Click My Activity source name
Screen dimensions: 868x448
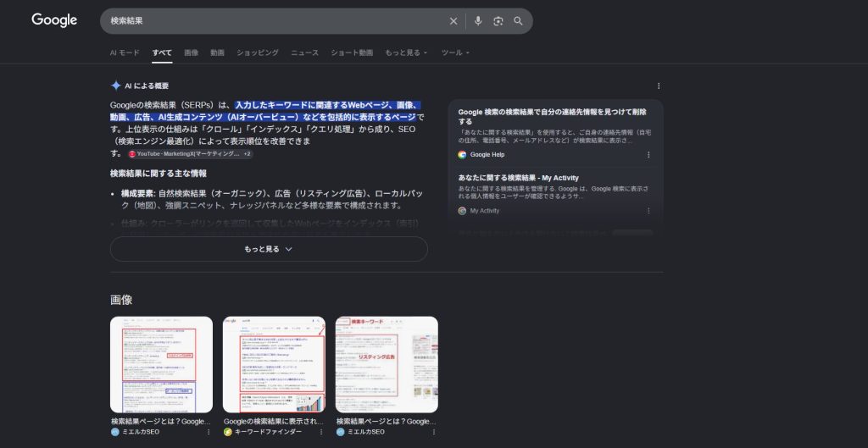click(x=484, y=211)
